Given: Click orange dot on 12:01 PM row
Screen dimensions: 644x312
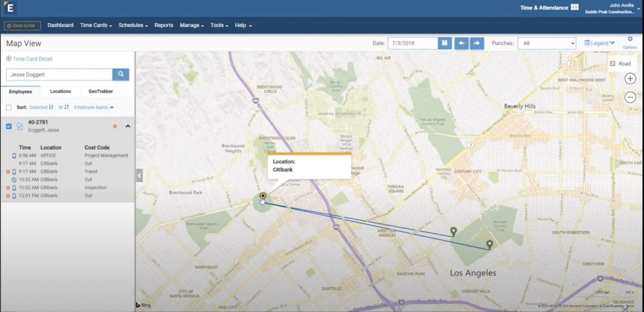Looking at the screenshot, I should tap(8, 196).
